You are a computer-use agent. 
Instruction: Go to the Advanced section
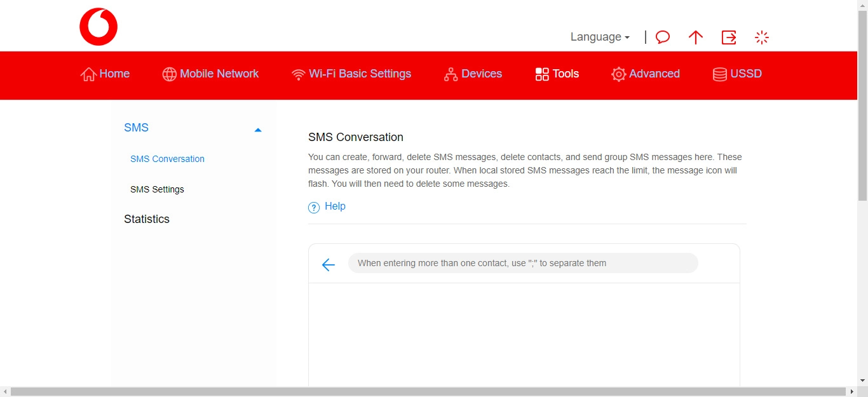[646, 74]
